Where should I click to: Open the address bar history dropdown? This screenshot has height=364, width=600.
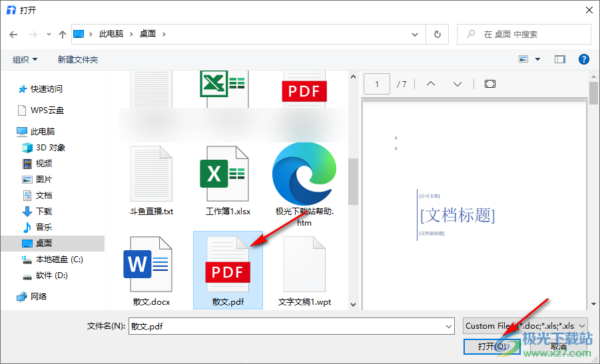coord(414,35)
